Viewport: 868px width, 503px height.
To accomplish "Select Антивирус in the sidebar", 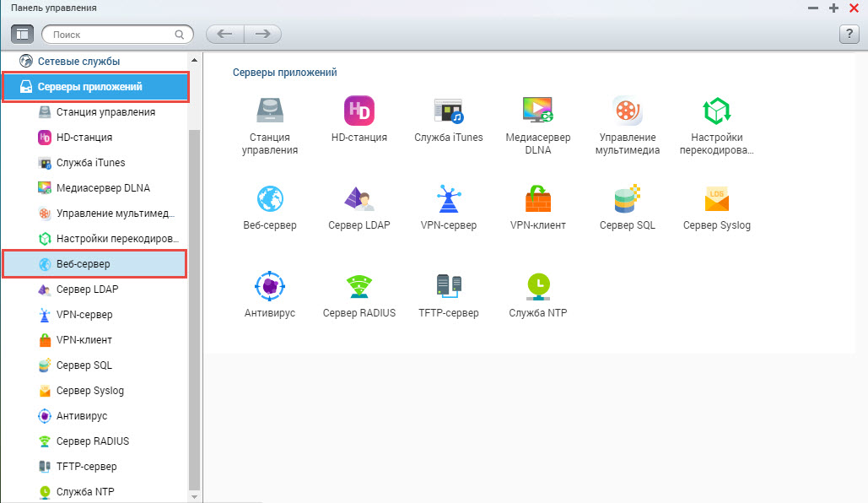I will tap(95, 416).
